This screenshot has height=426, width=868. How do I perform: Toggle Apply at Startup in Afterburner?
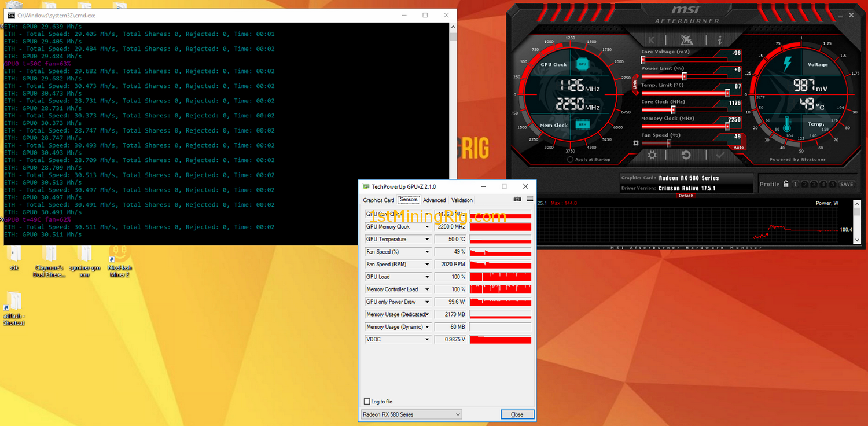pos(571,159)
